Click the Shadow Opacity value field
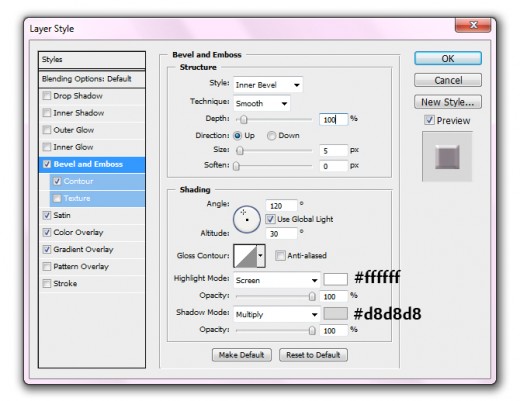 pyautogui.click(x=334, y=331)
